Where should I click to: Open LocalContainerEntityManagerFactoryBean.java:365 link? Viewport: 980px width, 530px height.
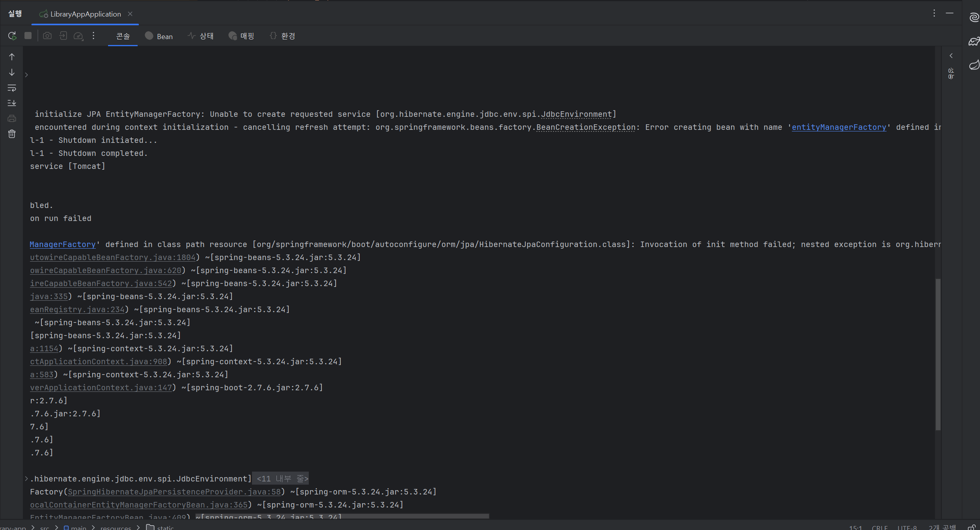tap(139, 505)
